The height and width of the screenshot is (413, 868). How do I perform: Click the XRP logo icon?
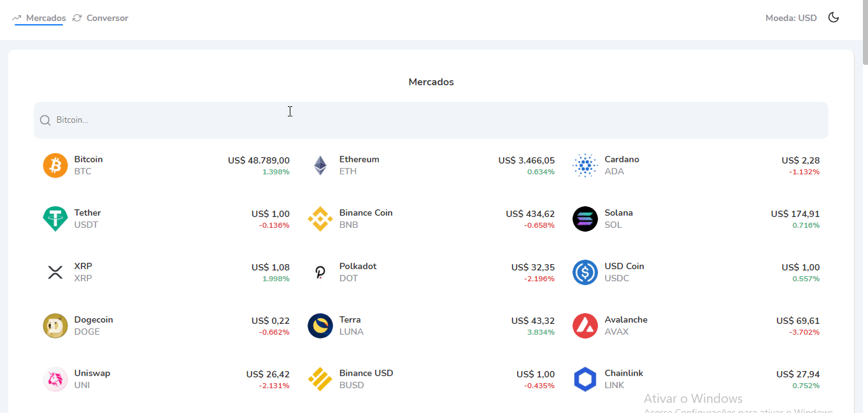pyautogui.click(x=55, y=272)
